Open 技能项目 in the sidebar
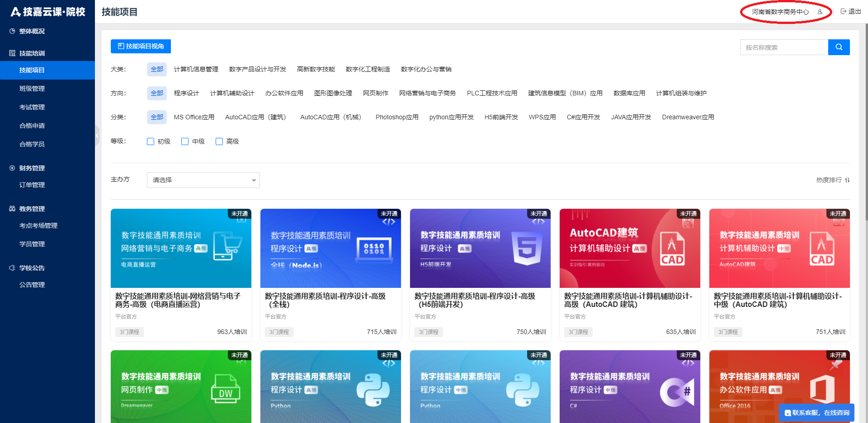 click(47, 70)
